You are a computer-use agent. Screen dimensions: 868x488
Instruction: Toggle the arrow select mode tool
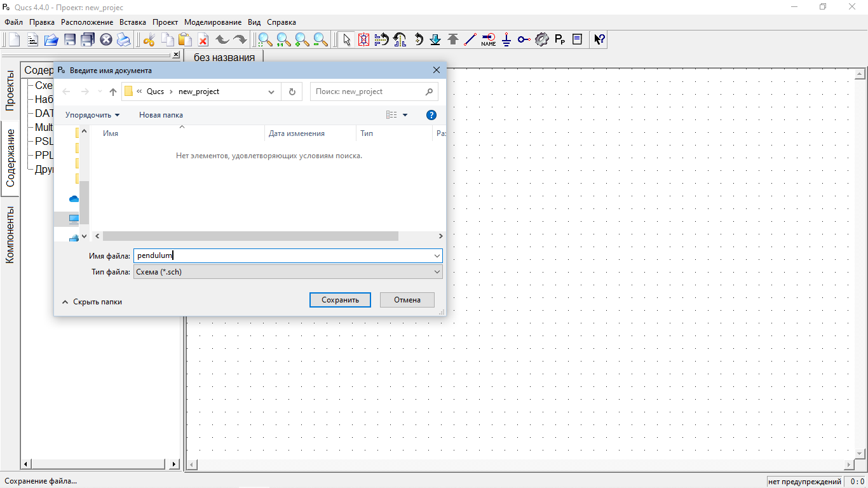[346, 39]
